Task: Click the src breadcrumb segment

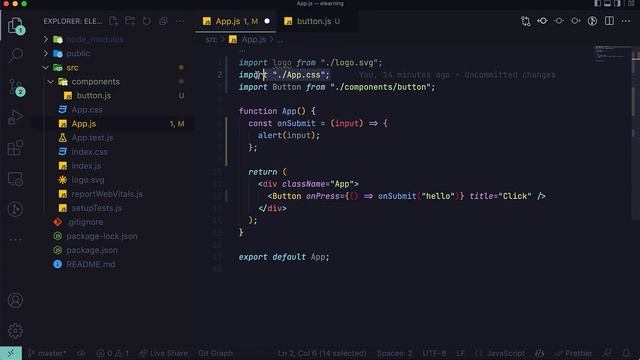Action: (x=211, y=40)
